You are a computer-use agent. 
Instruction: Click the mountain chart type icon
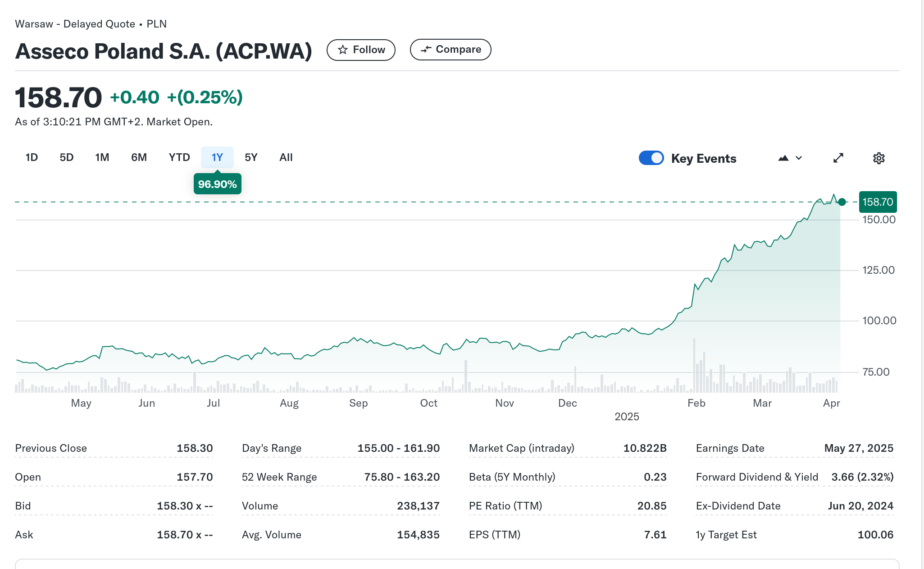point(783,158)
